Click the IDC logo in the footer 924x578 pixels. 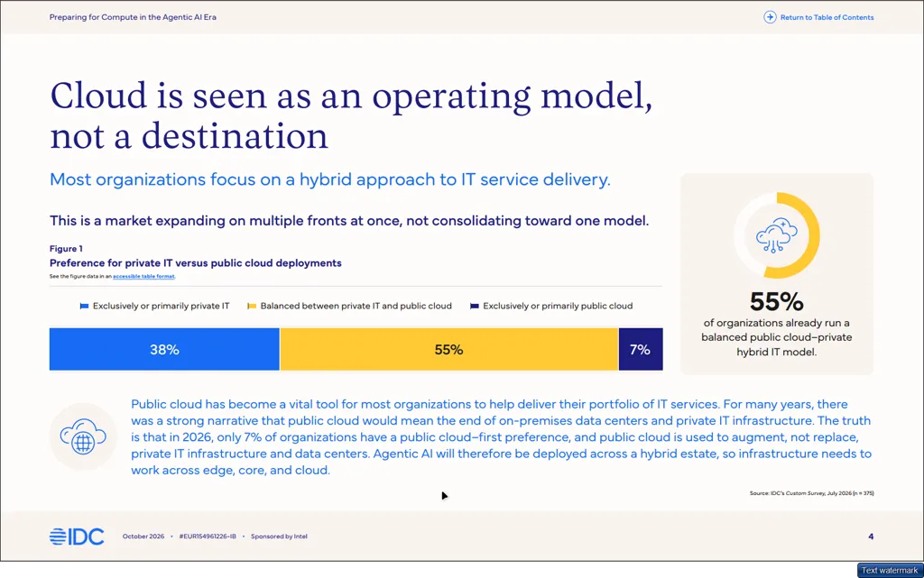coord(77,537)
